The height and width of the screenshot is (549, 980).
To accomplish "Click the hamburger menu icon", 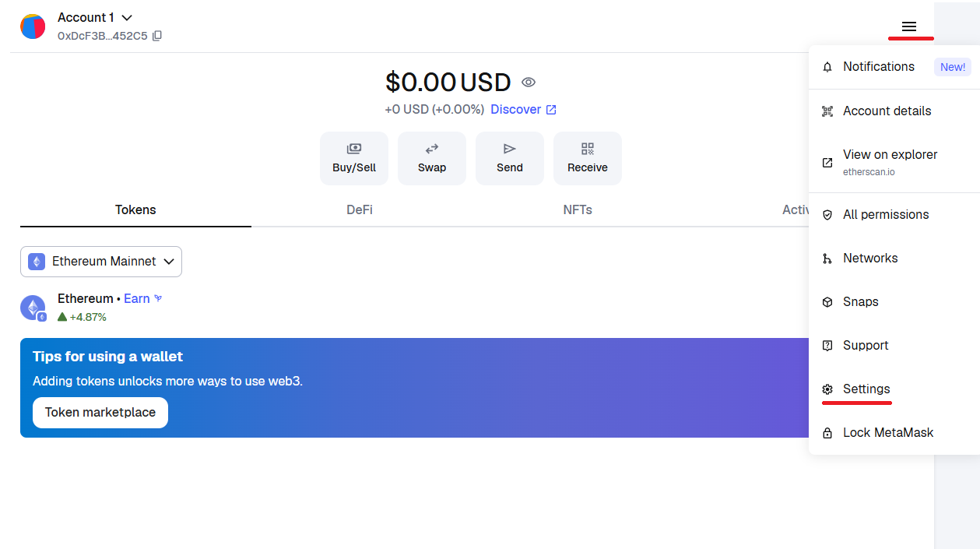I will tap(908, 27).
